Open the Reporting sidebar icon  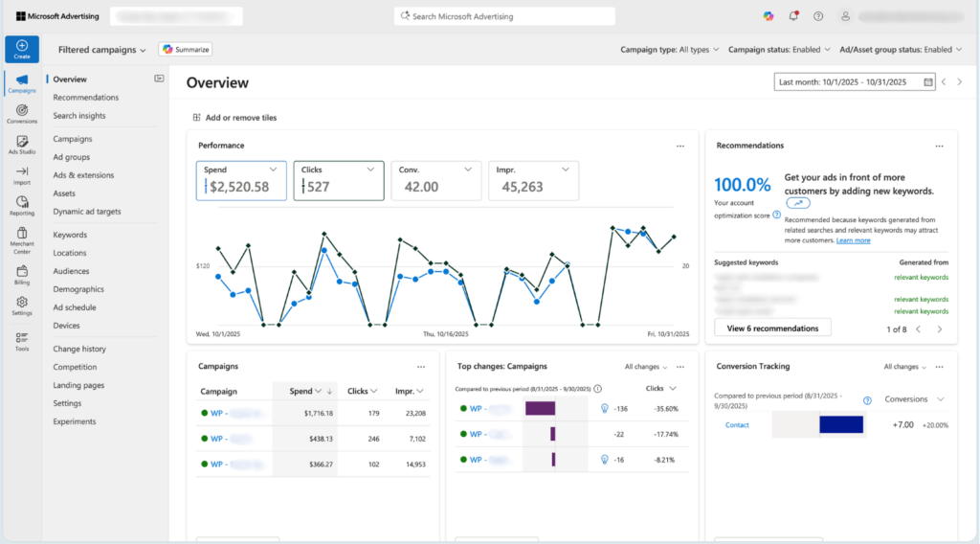pyautogui.click(x=22, y=206)
